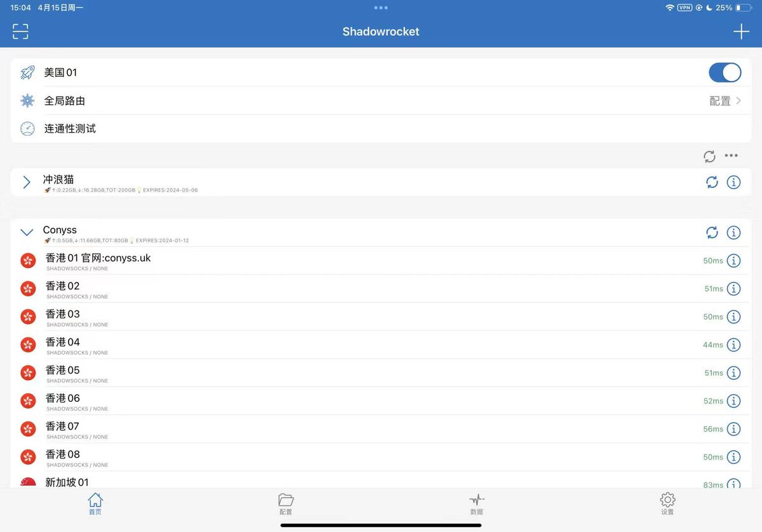Open info for 香港 07 server
762x532 pixels.
(733, 429)
